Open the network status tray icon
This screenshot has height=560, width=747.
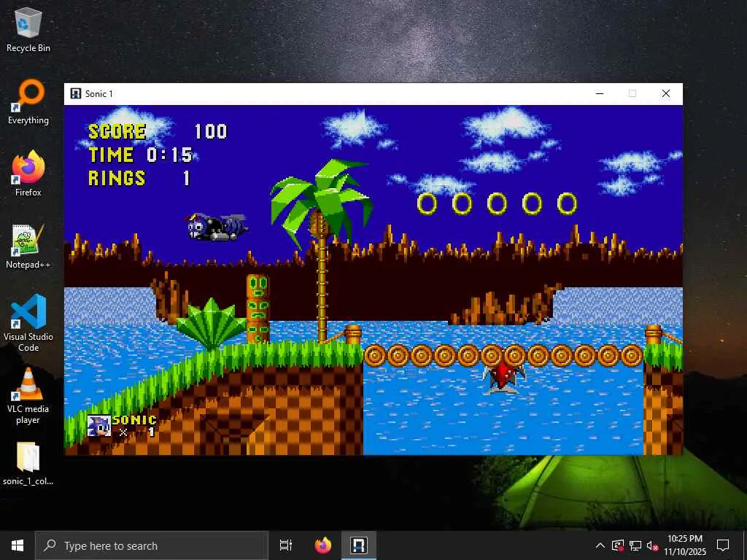point(635,545)
